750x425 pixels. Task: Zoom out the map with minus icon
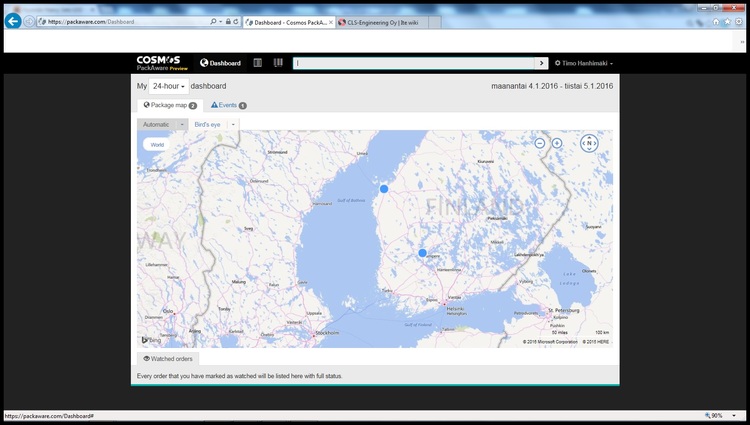[540, 143]
